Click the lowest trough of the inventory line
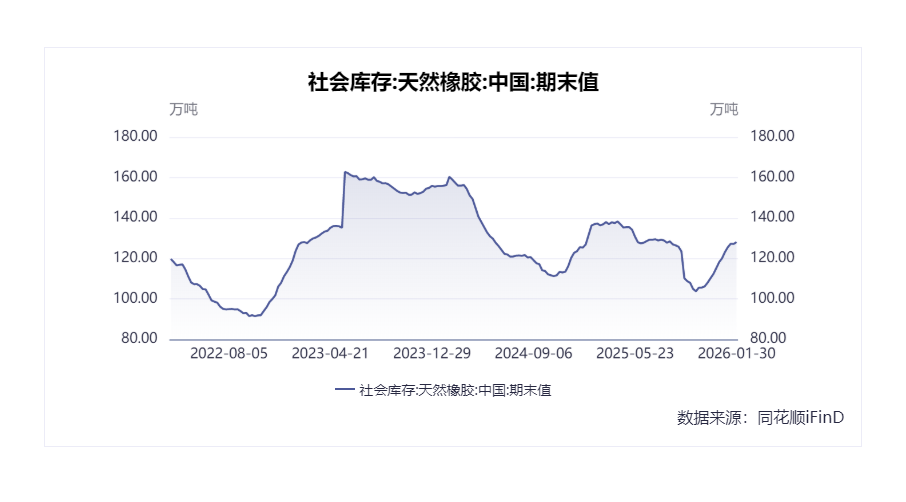Screen dimensions: 906x502 [x=253, y=316]
